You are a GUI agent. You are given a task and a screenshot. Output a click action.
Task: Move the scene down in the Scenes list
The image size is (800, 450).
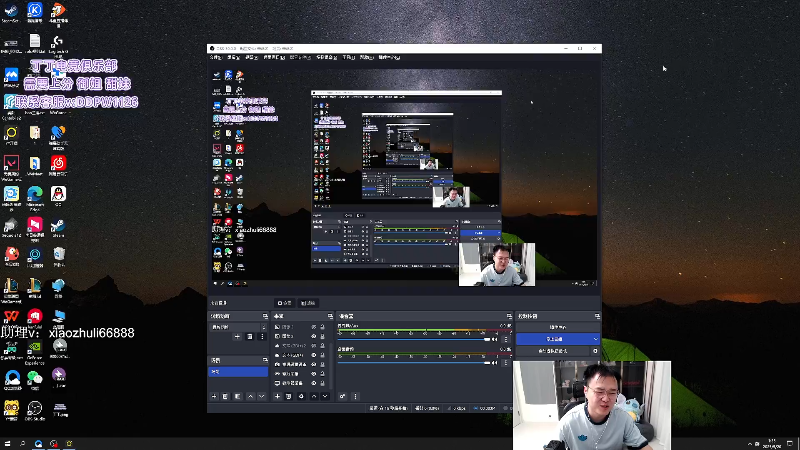[x=262, y=396]
